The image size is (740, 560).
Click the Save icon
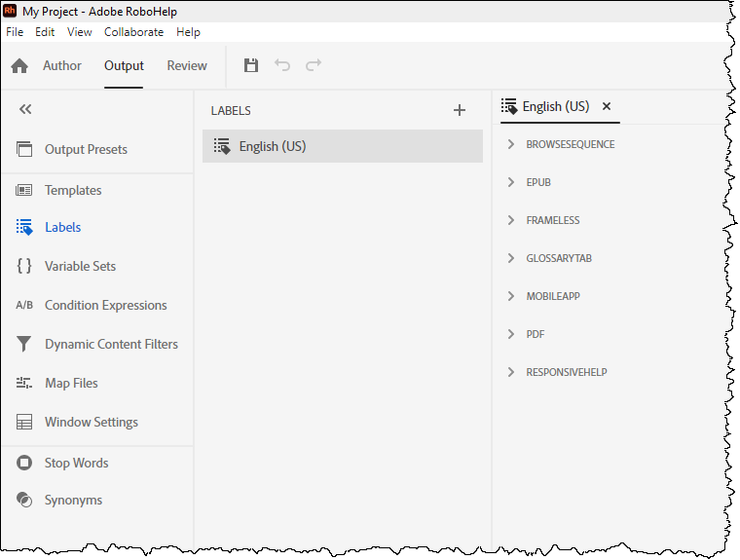251,66
